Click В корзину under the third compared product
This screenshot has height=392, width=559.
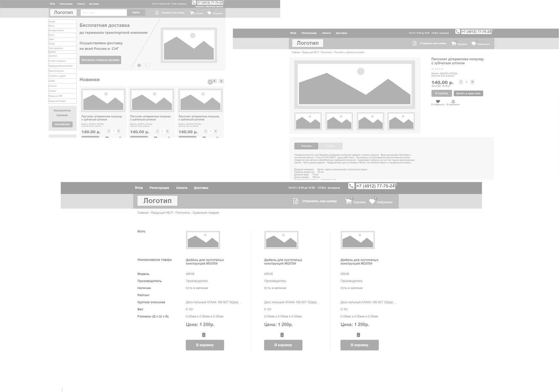[360, 345]
